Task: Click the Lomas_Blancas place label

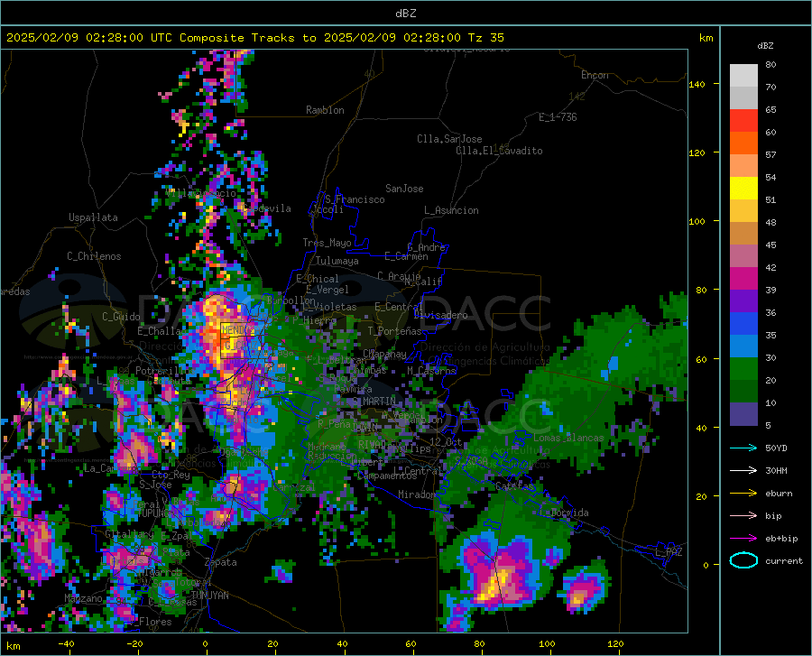Action: point(568,438)
